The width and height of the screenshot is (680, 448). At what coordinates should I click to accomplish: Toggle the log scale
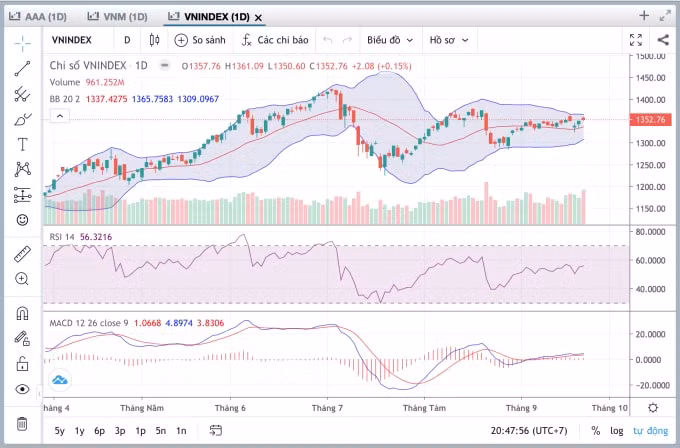pos(616,431)
